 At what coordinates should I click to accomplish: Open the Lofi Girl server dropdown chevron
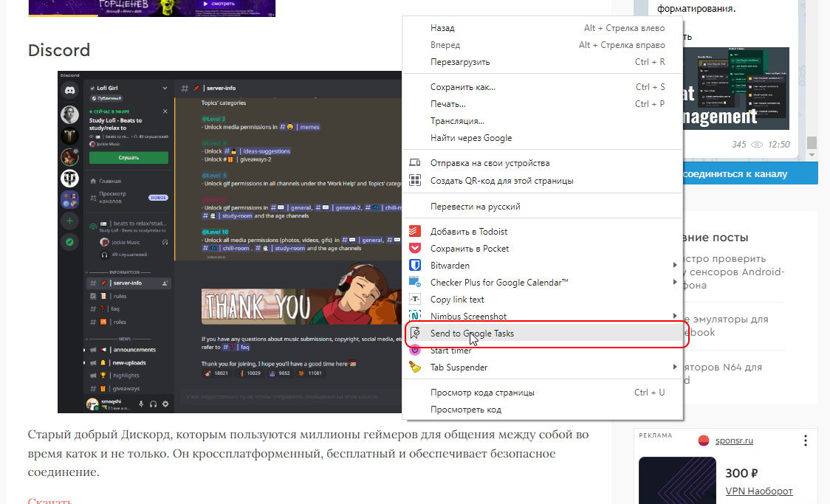165,89
